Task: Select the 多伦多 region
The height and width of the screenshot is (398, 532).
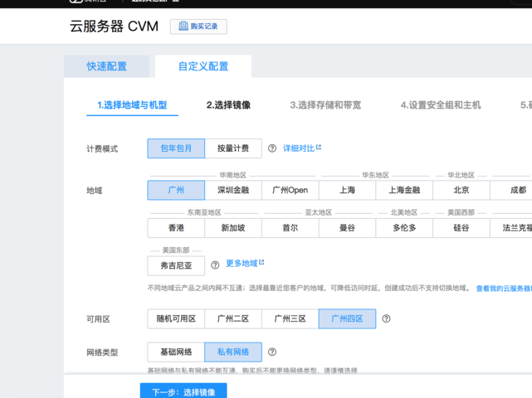Action: click(x=404, y=228)
